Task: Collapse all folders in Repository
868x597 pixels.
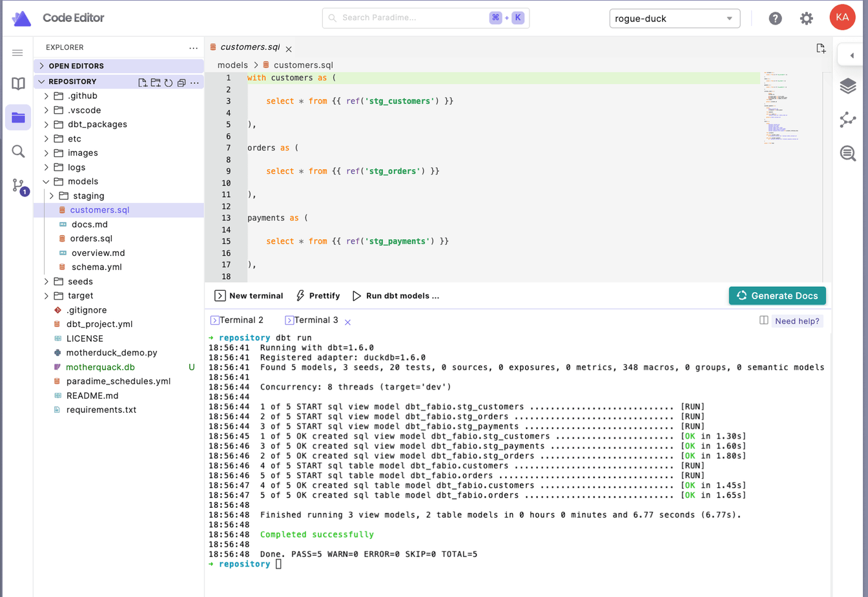Action: pos(181,82)
